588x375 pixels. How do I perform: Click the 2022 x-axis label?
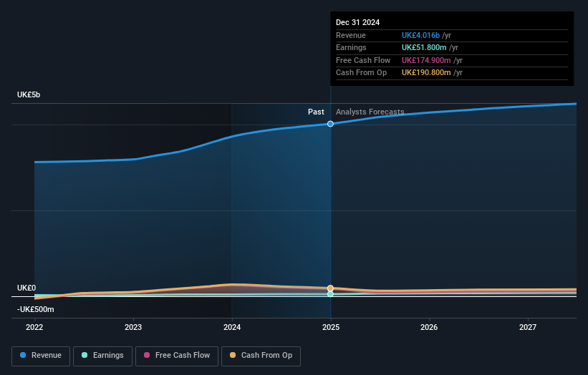click(34, 328)
